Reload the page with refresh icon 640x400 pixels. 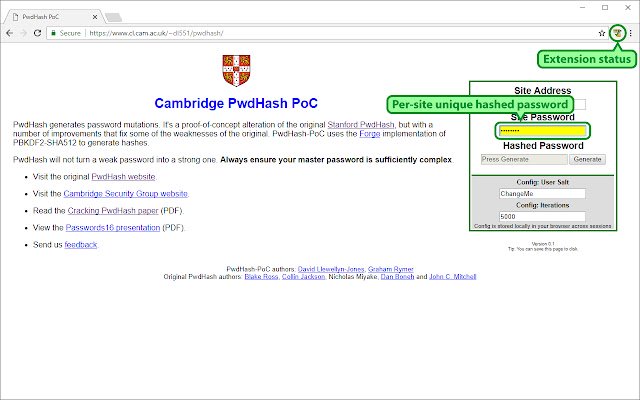pyautogui.click(x=37, y=33)
